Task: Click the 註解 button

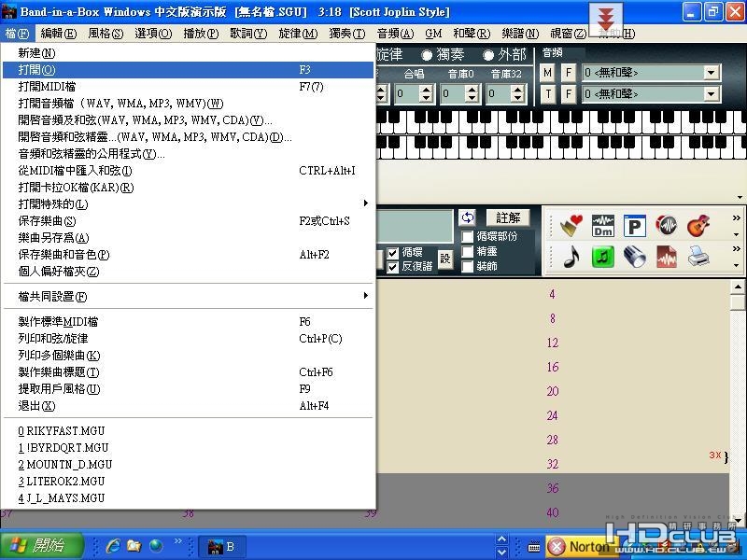Action: (508, 218)
